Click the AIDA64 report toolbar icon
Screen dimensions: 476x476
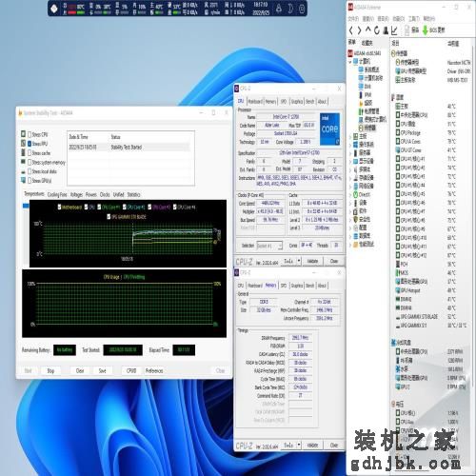(407, 30)
